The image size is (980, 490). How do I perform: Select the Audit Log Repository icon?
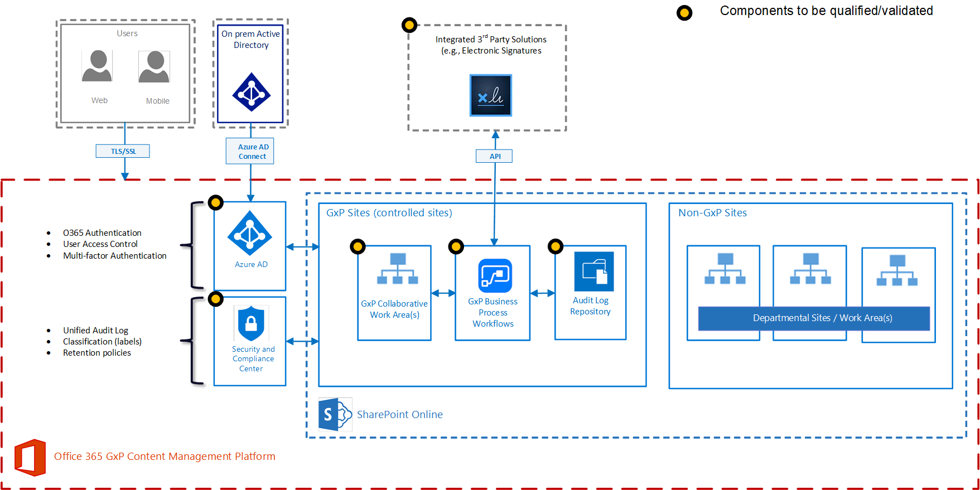(x=594, y=271)
